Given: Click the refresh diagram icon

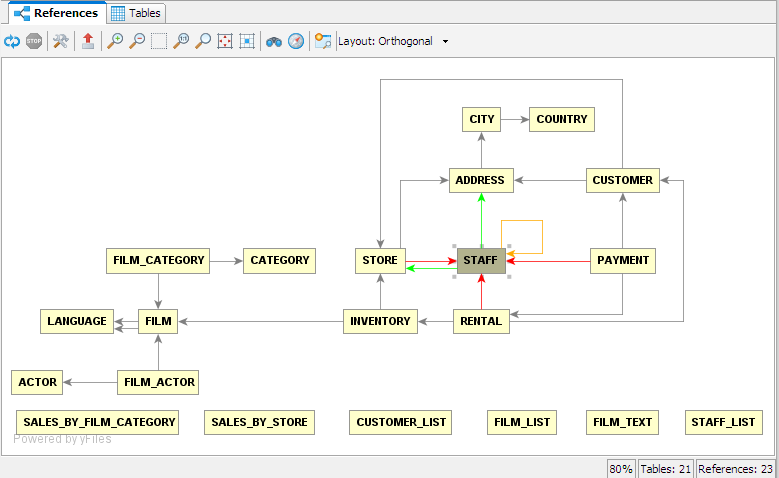Looking at the screenshot, I should click(x=12, y=42).
